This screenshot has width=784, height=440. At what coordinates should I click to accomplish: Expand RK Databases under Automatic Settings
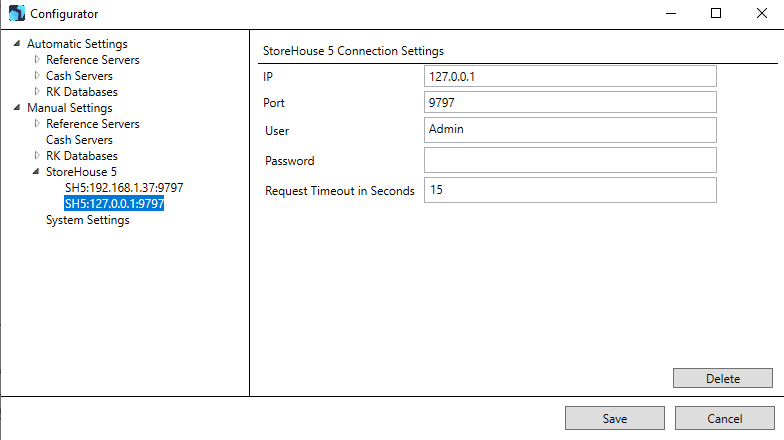pos(36,92)
